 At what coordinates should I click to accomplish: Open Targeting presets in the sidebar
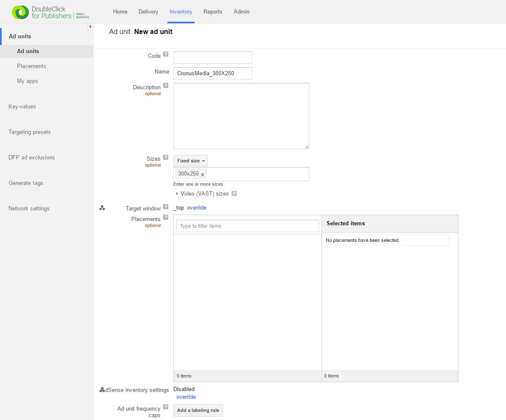point(30,132)
